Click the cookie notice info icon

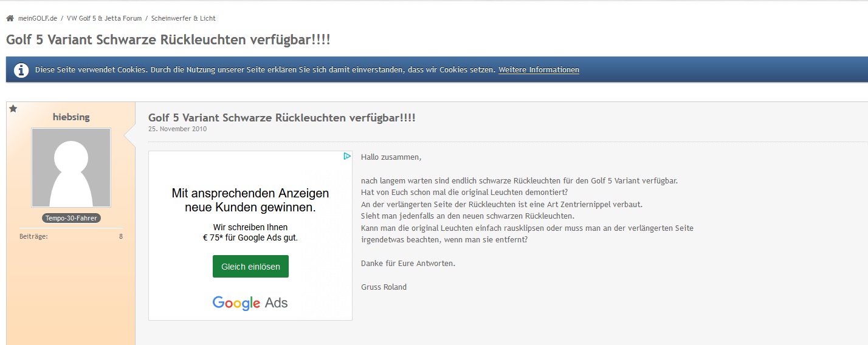[x=21, y=70]
